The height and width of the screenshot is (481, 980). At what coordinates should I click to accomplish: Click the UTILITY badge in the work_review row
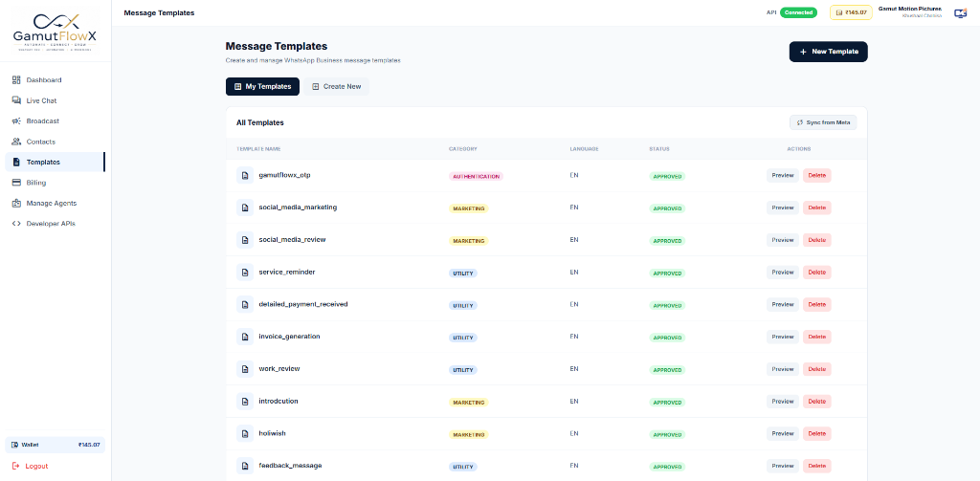(x=462, y=370)
